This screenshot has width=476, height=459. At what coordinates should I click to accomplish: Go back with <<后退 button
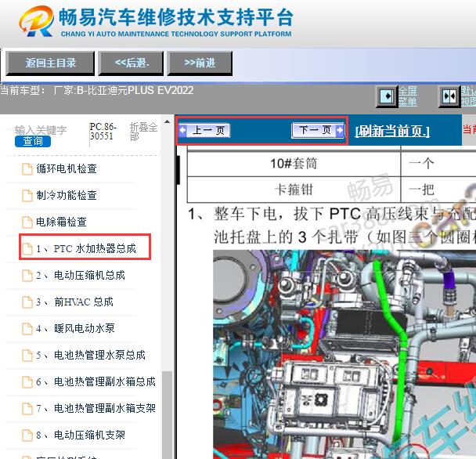pyautogui.click(x=132, y=63)
